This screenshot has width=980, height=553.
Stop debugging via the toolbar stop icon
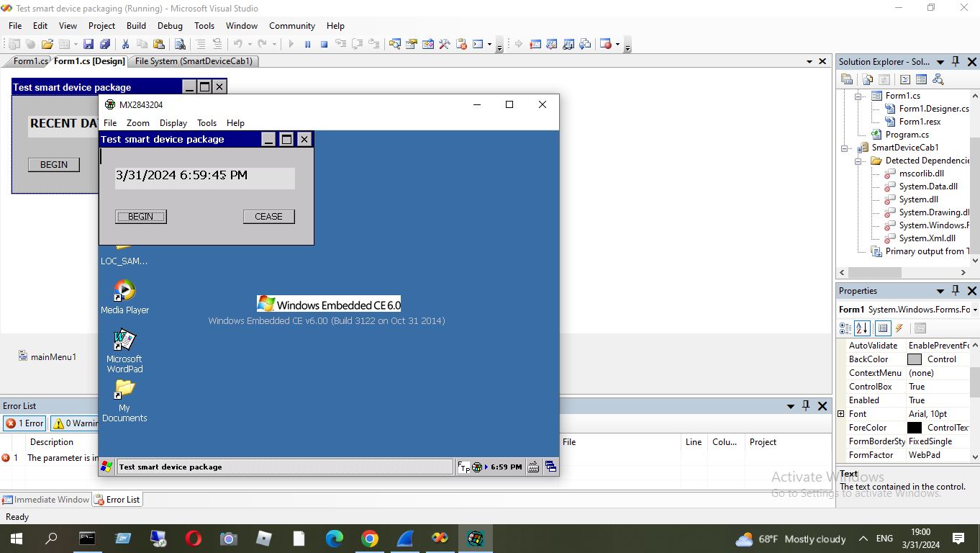pyautogui.click(x=324, y=44)
